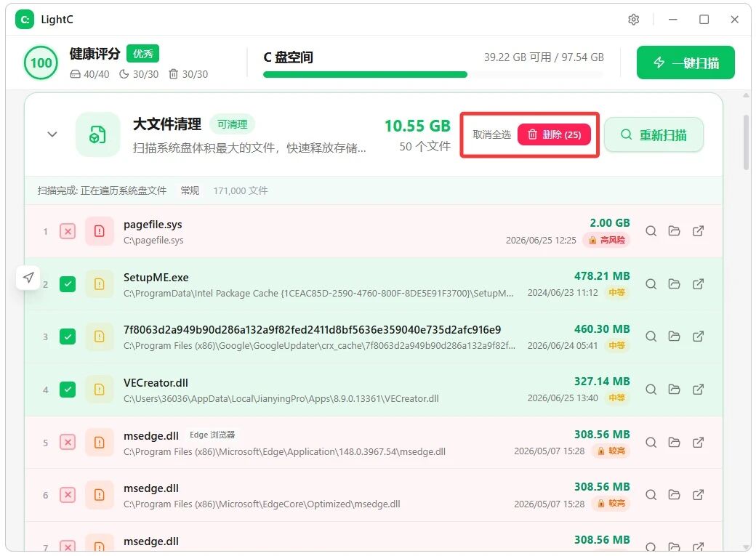Click the 健康评分 heading

tap(94, 54)
